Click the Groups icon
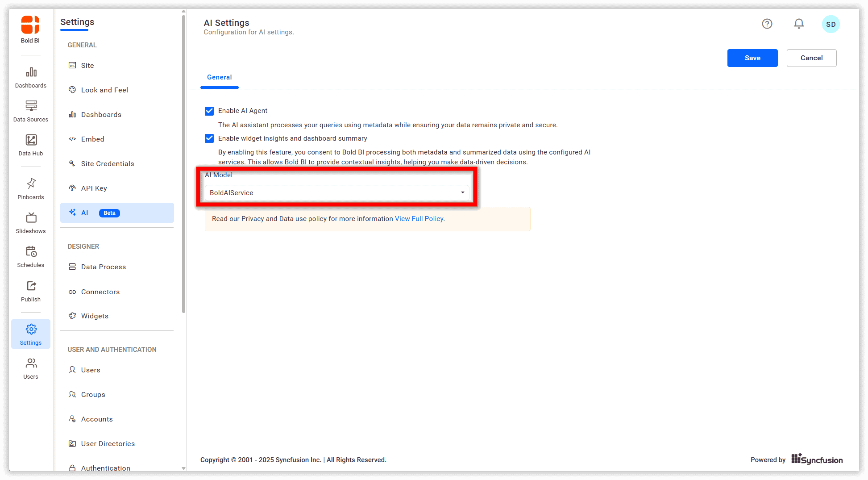 point(72,394)
